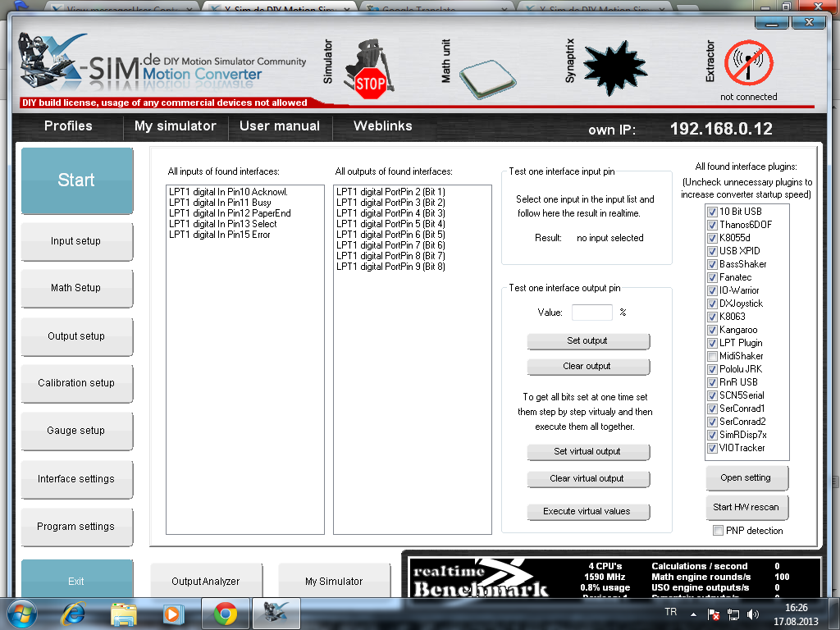Viewport: 840px width, 630px height.
Task: Click the Action Center flag tray icon
Action: 714,614
